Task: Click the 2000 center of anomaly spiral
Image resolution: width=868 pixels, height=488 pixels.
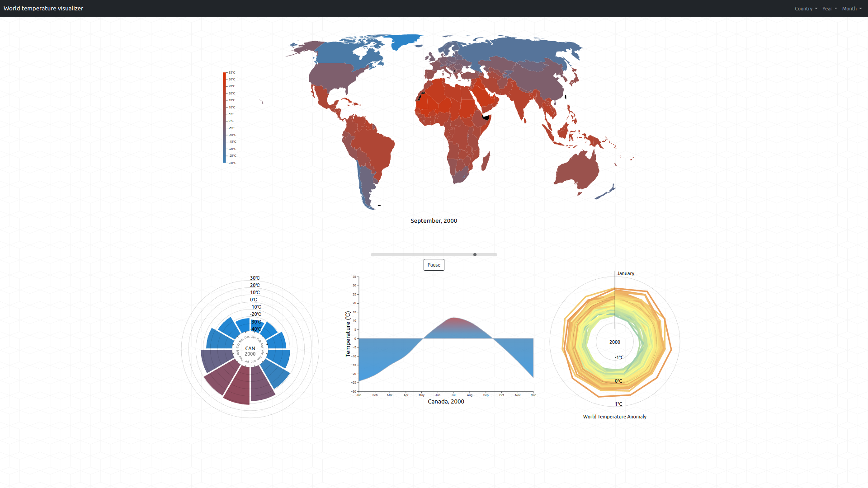Action: (x=614, y=342)
